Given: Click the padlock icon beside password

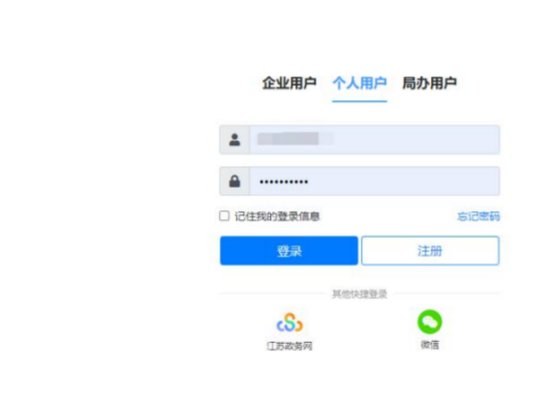Looking at the screenshot, I should [234, 181].
